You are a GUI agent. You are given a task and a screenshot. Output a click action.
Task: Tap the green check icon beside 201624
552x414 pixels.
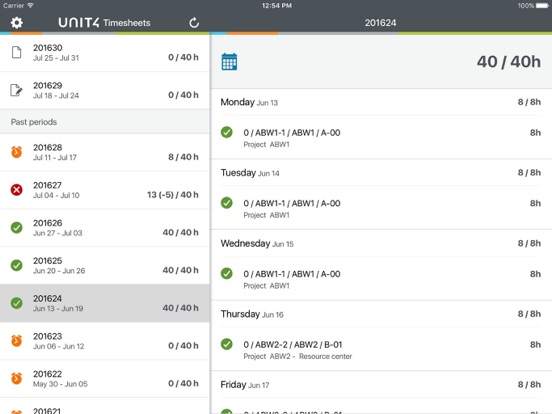click(17, 303)
